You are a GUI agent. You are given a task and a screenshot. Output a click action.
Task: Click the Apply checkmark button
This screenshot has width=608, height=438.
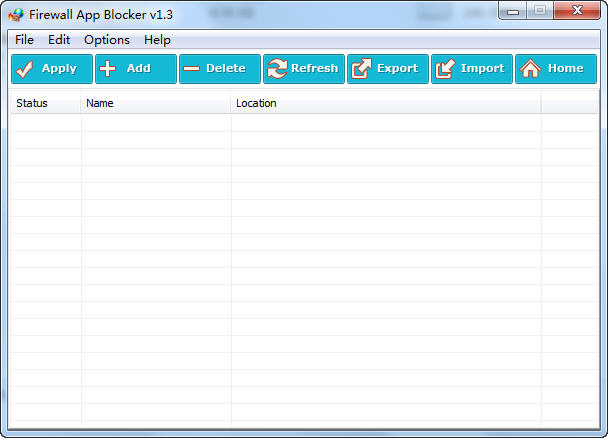tap(52, 69)
